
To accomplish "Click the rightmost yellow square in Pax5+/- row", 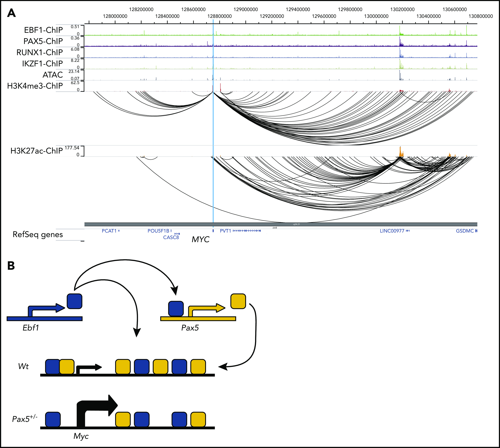I will [x=198, y=420].
